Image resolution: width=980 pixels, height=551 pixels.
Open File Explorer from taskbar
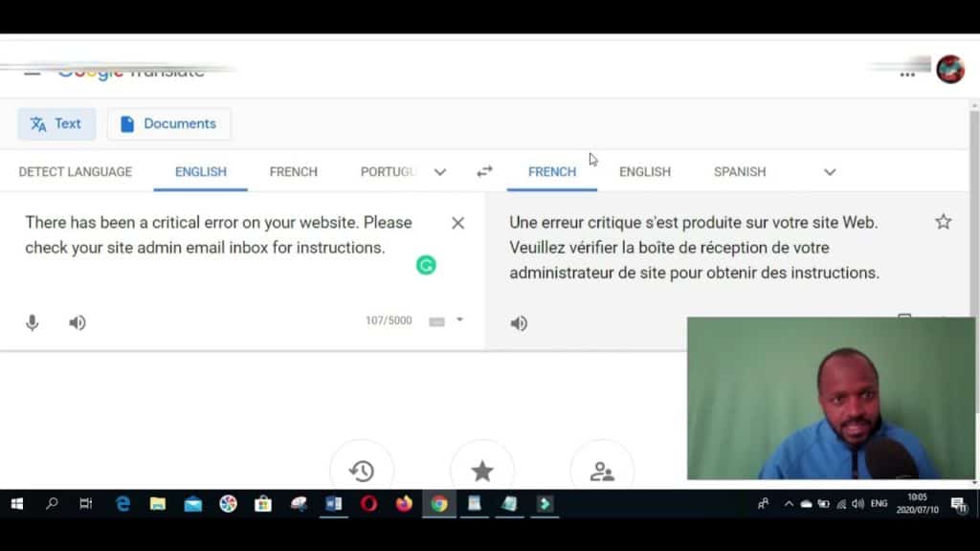pyautogui.click(x=158, y=503)
